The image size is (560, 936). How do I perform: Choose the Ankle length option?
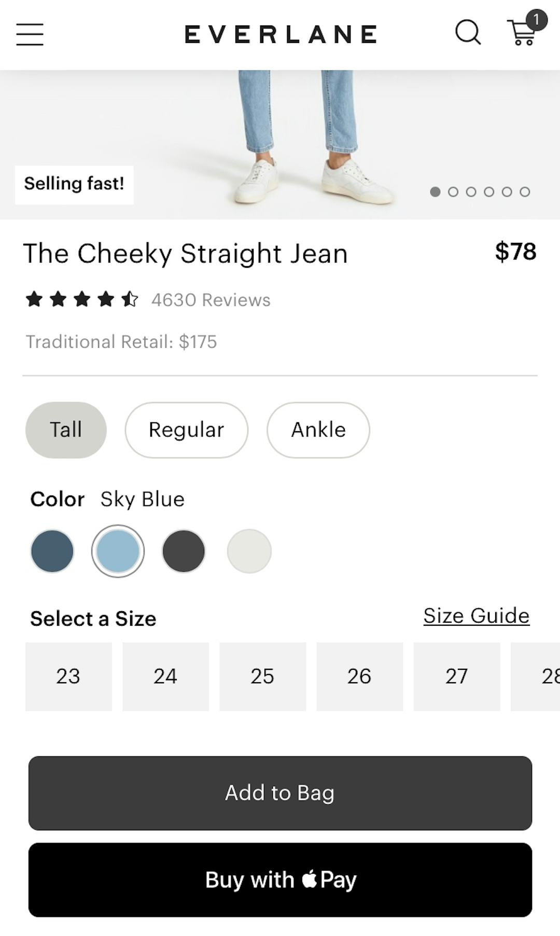pyautogui.click(x=318, y=430)
